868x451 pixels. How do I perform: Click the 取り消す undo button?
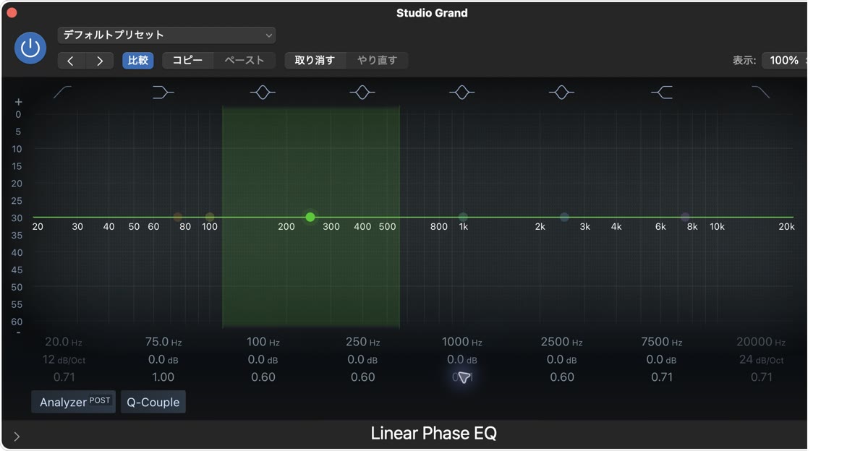[x=315, y=61]
